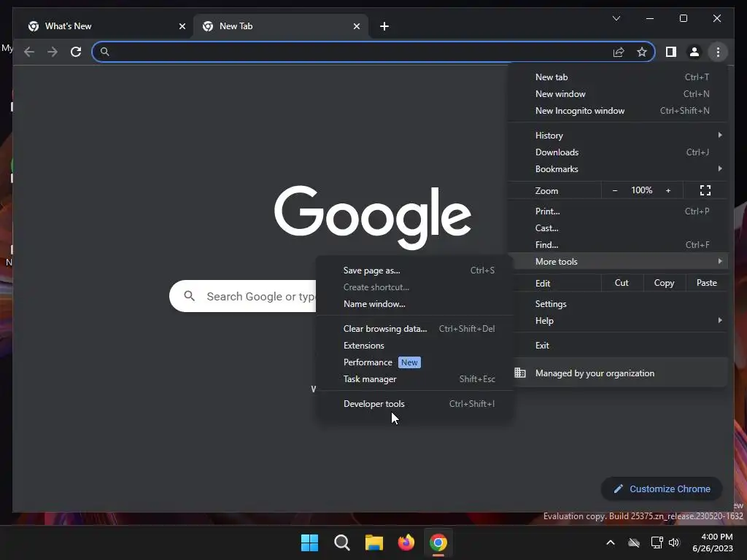Reload the page with refresh icon
The width and height of the screenshot is (747, 560).
coord(76,52)
